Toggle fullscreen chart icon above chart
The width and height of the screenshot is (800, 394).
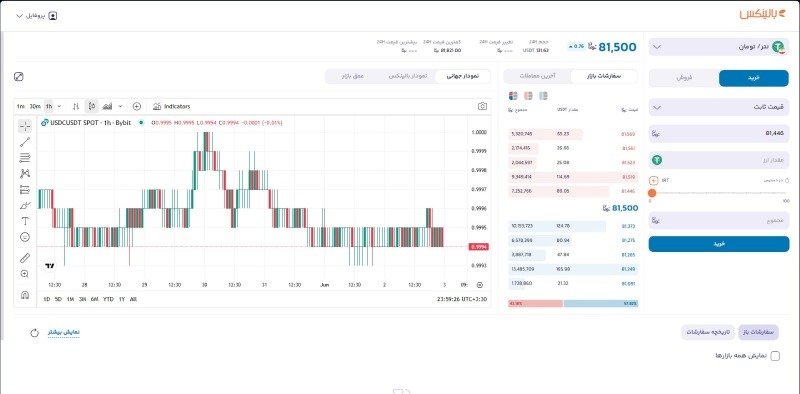click(x=19, y=77)
